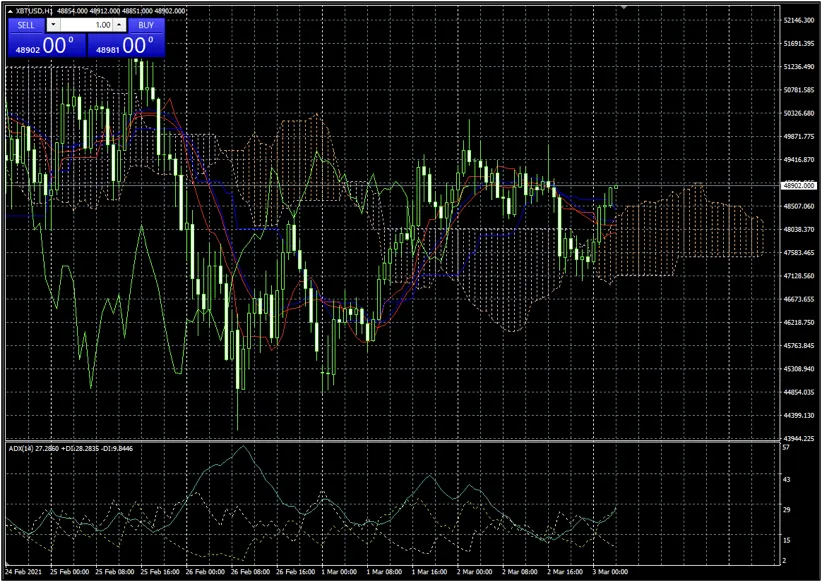Click price level 49871.775 on axis
The width and height of the screenshot is (822, 582).
click(799, 137)
